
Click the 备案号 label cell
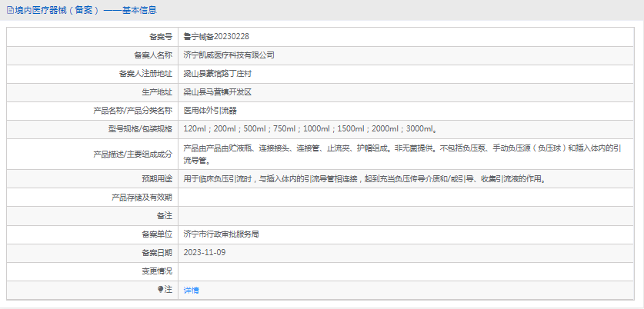[93, 37]
